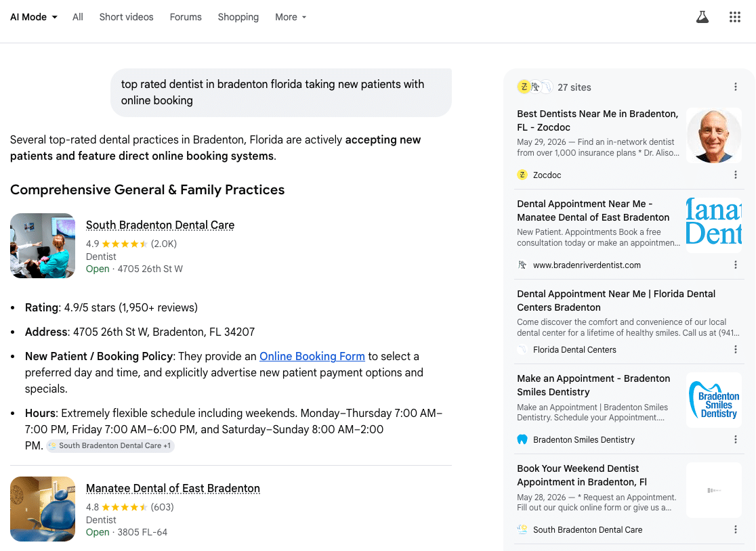
Task: Open the Search Labs flask icon
Action: [702, 18]
